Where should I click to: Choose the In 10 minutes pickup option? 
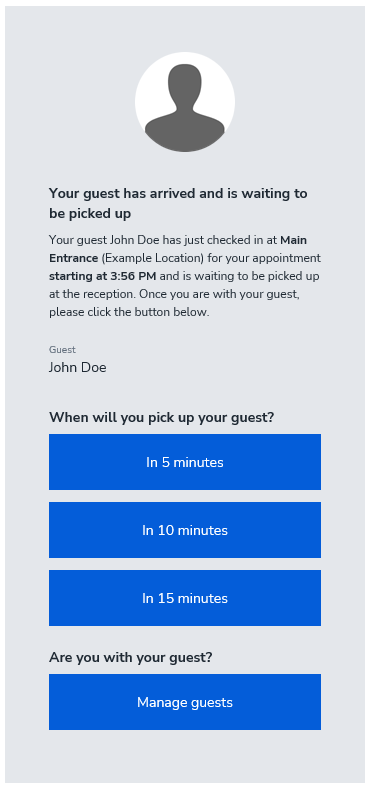(185, 530)
